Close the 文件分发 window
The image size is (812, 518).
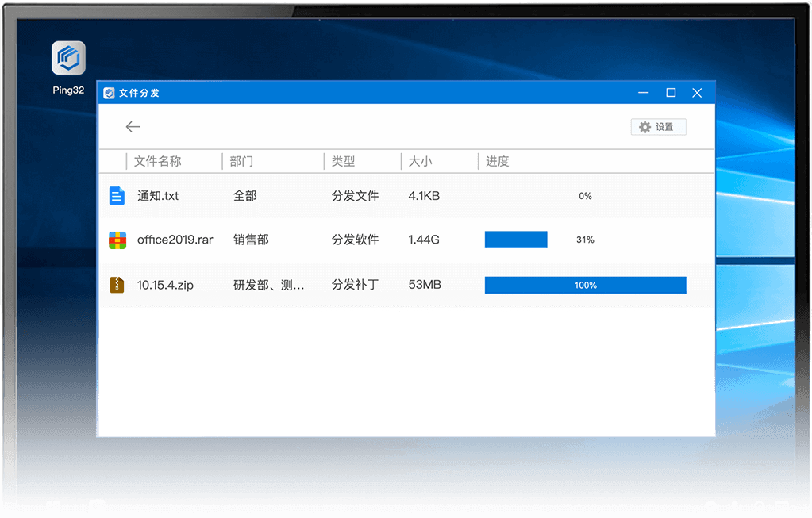(697, 93)
